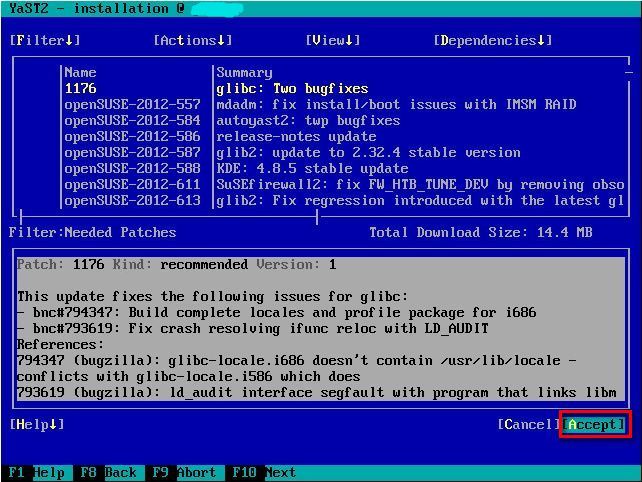Click F9 Abort in function key bar

[x=184, y=473]
